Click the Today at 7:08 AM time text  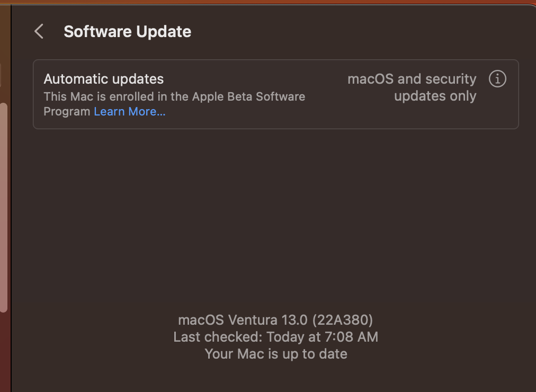click(322, 337)
